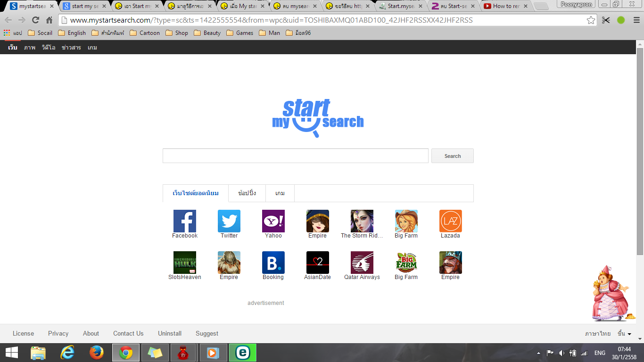Click the mystartsearch logo
Viewport: 644px width, 362px height.
click(318, 118)
